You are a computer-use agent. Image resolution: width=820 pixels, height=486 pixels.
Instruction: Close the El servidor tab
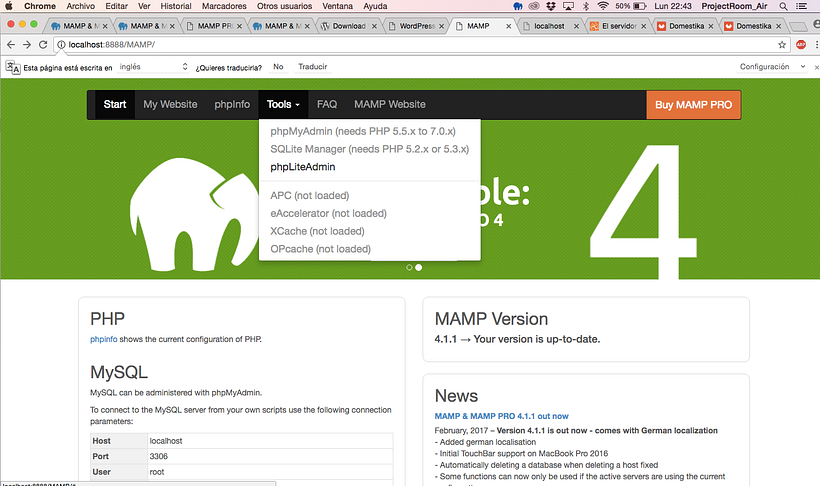[x=643, y=26]
